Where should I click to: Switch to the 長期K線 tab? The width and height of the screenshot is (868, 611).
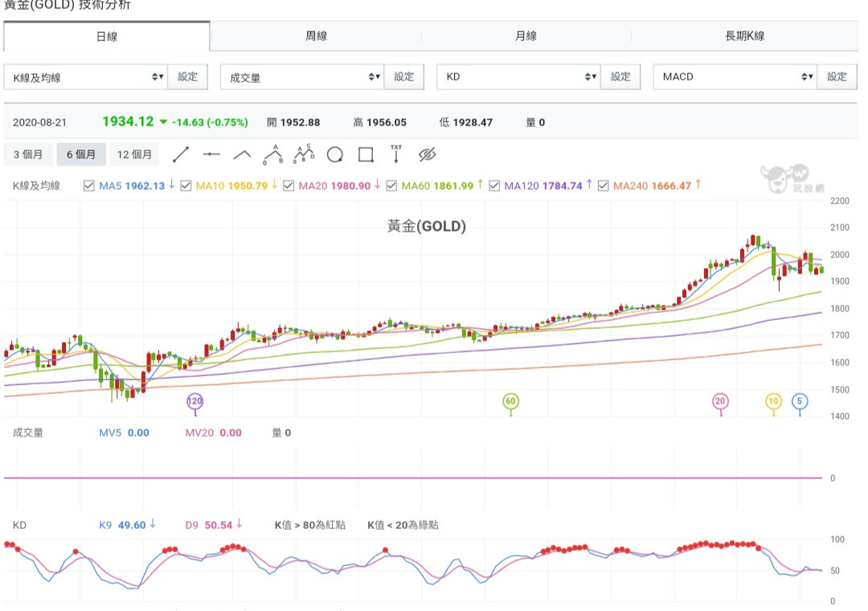[x=744, y=36]
